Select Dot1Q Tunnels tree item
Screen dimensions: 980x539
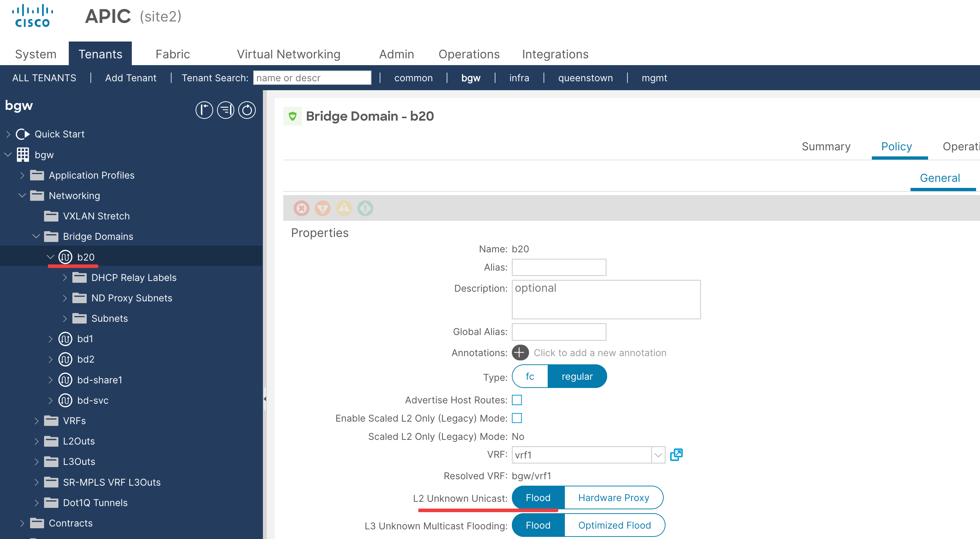pyautogui.click(x=95, y=502)
